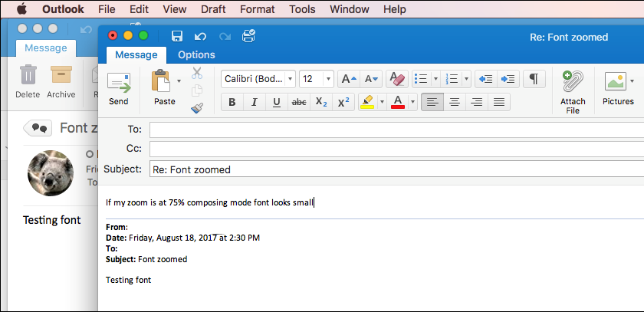Click the Attach File paperclip icon

(x=573, y=81)
